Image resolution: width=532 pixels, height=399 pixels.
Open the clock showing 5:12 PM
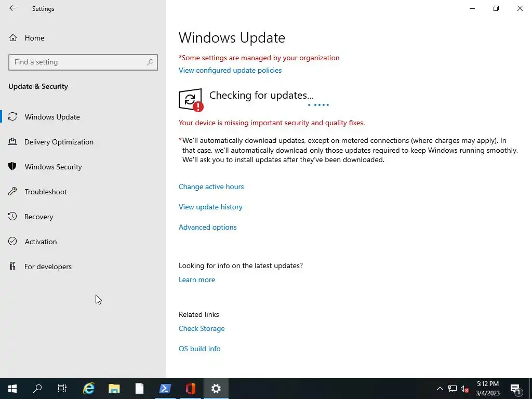click(487, 389)
